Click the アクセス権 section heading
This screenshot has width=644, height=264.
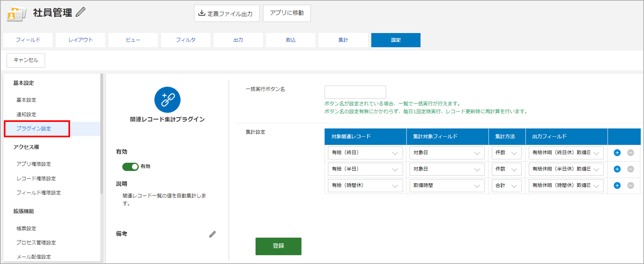[26, 147]
